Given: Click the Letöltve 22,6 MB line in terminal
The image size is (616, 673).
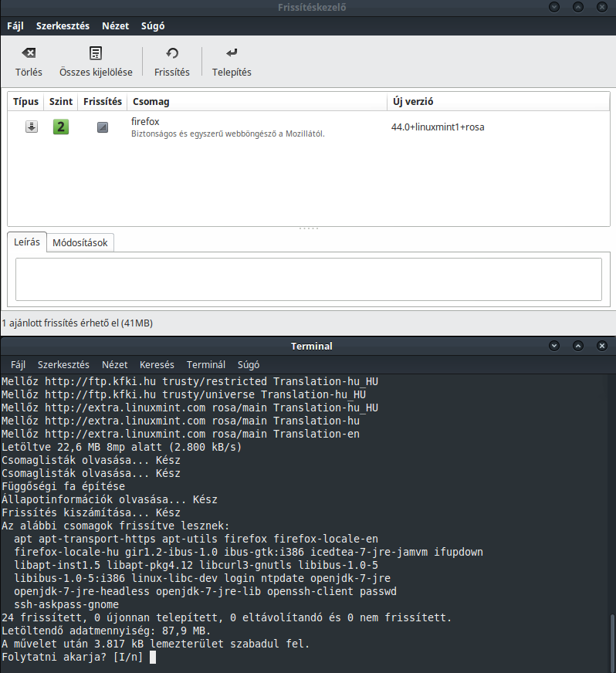Looking at the screenshot, I should point(121,447).
